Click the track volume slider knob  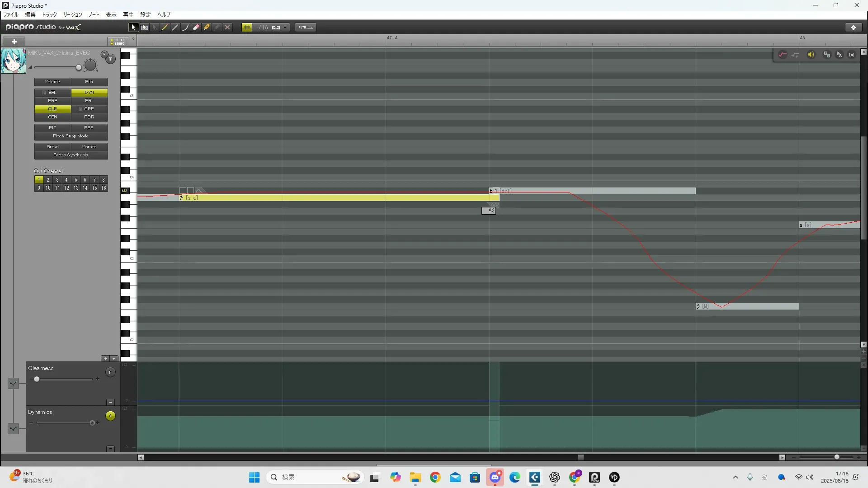coord(79,68)
